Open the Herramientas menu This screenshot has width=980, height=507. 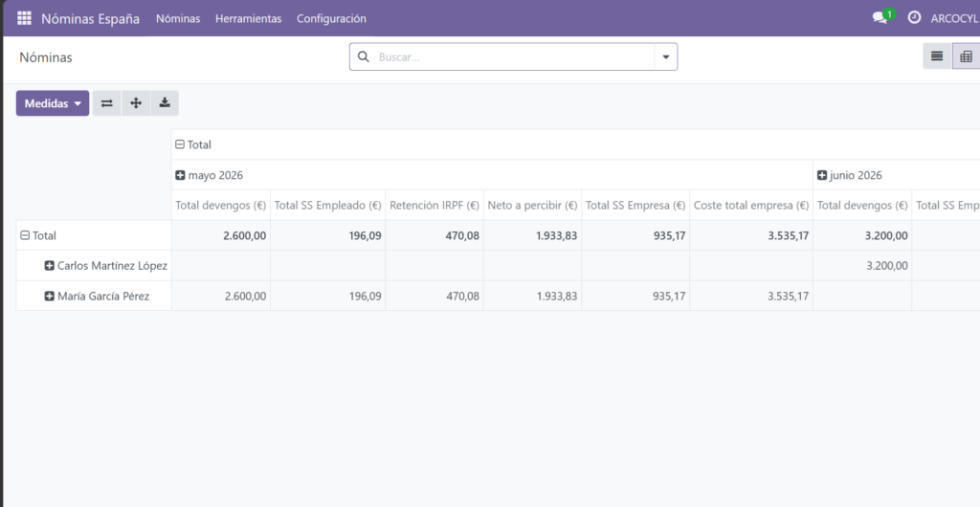tap(248, 19)
